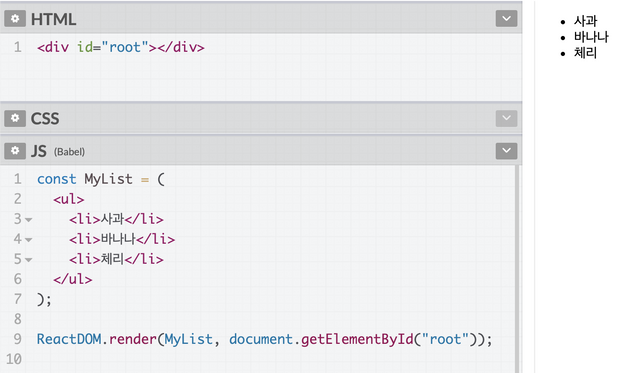Image resolution: width=640 pixels, height=373 pixels.
Task: Collapse code fold arrow on JS line 3
Action: (x=29, y=220)
